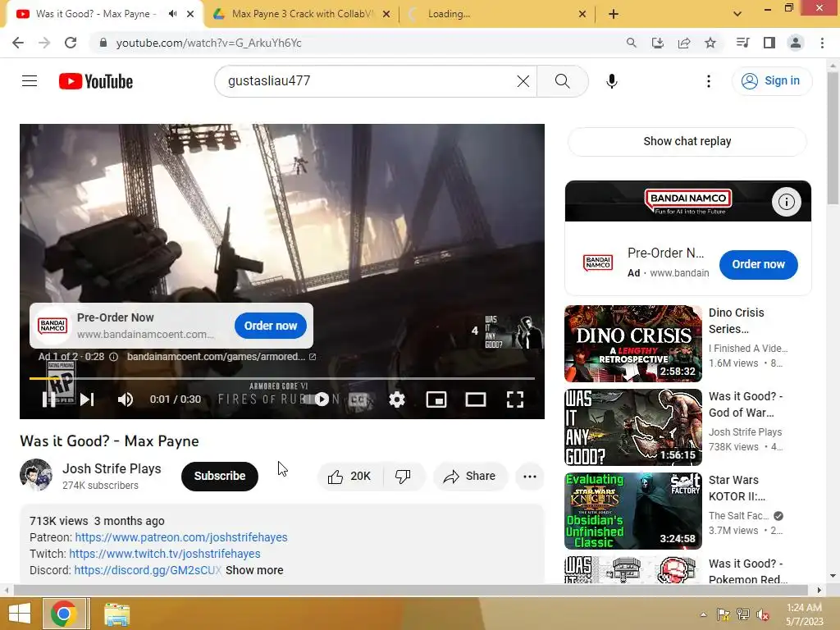Enter full screen mode
The width and height of the screenshot is (840, 630).
click(515, 399)
